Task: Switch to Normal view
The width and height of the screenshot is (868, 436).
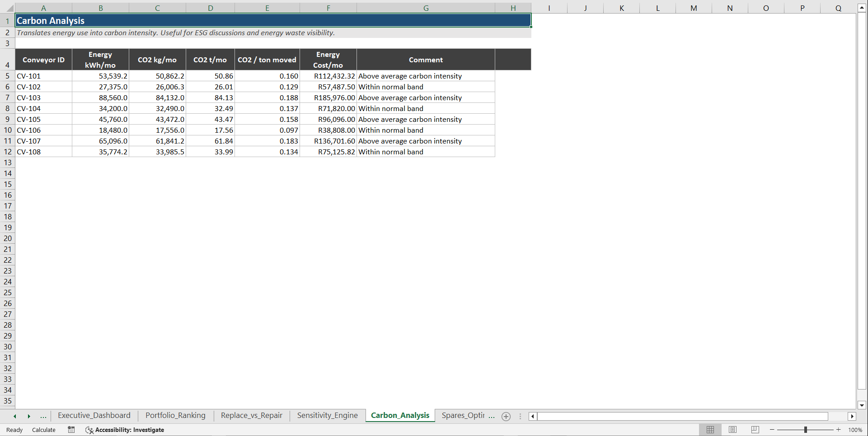Action: point(710,430)
